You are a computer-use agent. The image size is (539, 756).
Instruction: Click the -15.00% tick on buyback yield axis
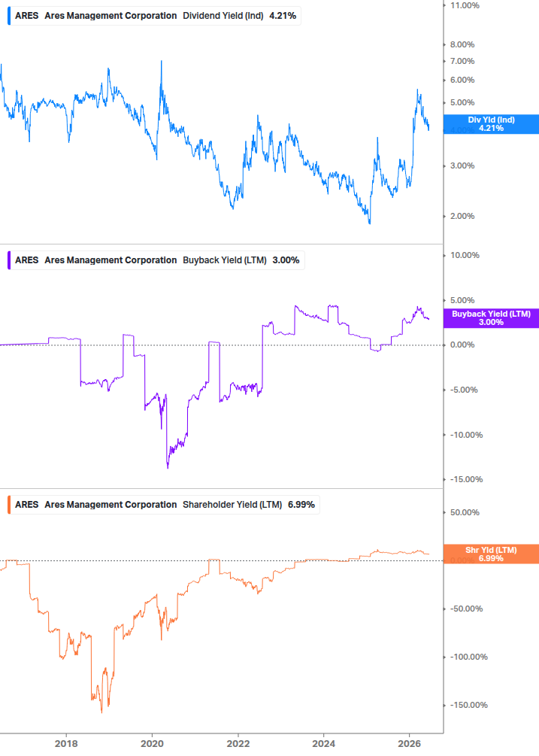click(466, 479)
